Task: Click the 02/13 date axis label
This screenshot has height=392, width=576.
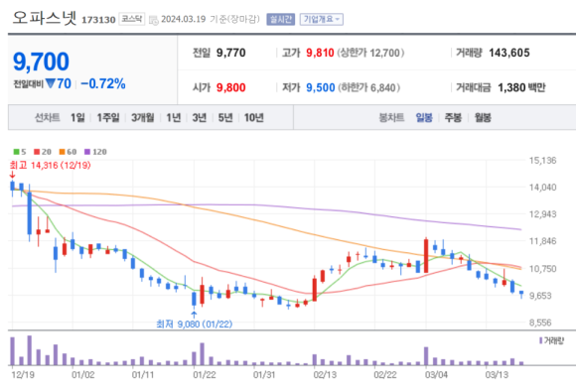Action: (x=325, y=375)
